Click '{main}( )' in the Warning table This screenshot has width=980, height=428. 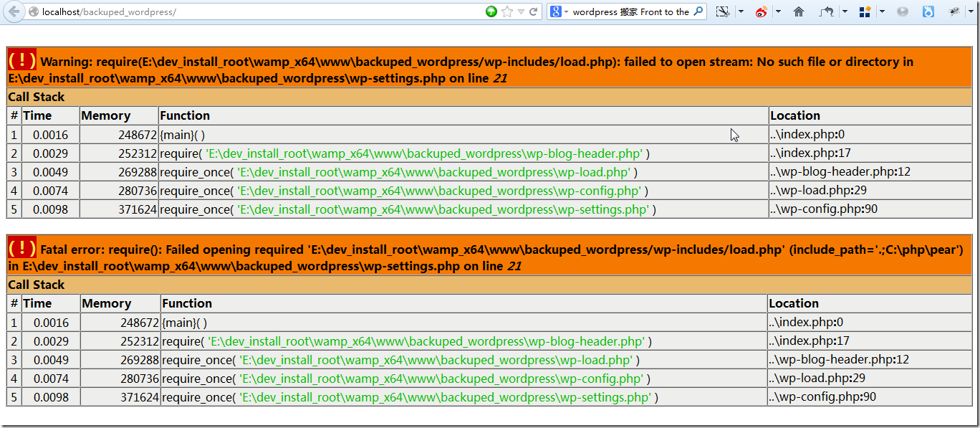tap(183, 135)
